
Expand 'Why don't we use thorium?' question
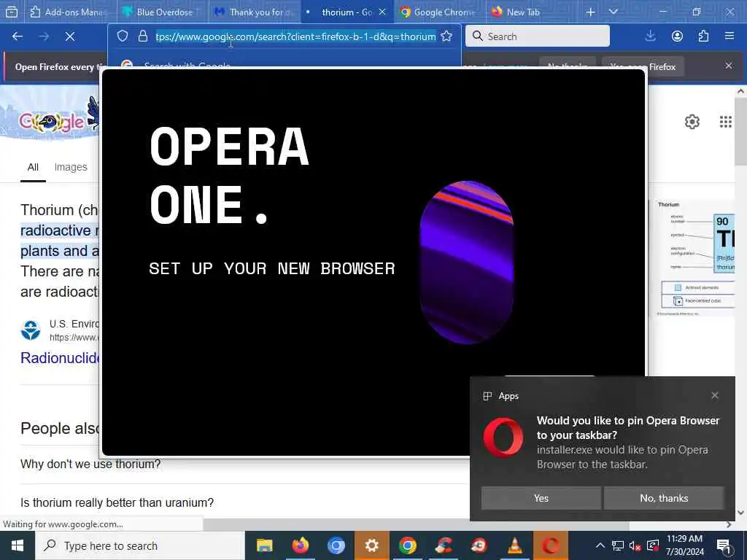(90, 464)
